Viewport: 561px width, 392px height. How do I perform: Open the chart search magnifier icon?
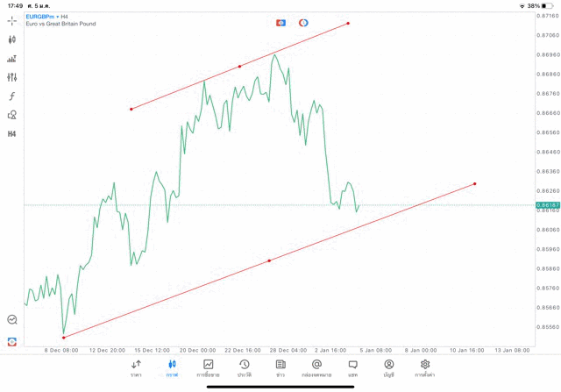pyautogui.click(x=12, y=320)
